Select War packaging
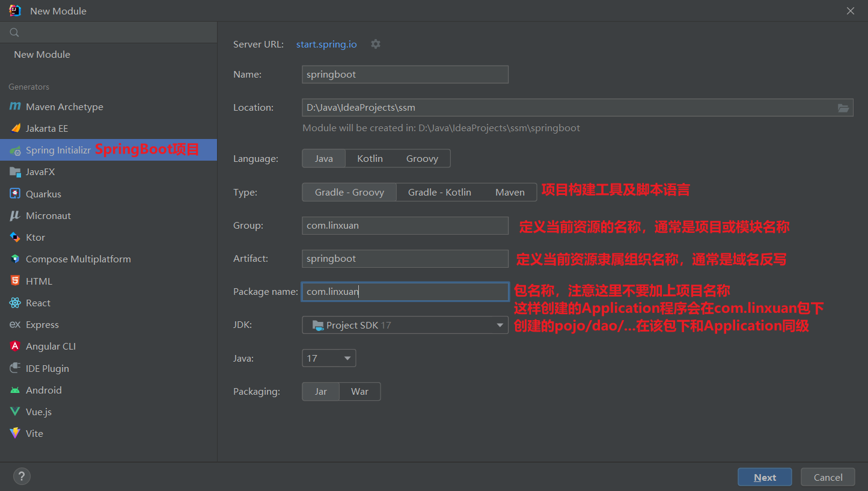Screen dimensions: 868x491 (x=359, y=392)
